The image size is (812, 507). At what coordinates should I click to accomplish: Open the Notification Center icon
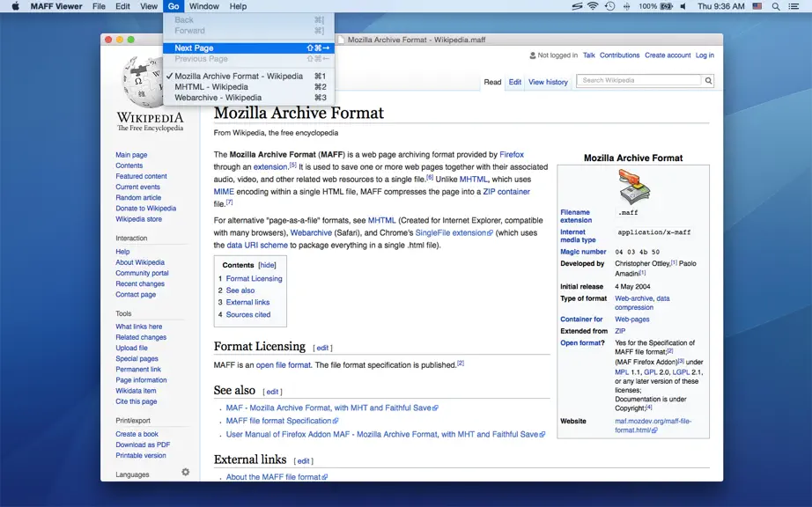tap(794, 6)
